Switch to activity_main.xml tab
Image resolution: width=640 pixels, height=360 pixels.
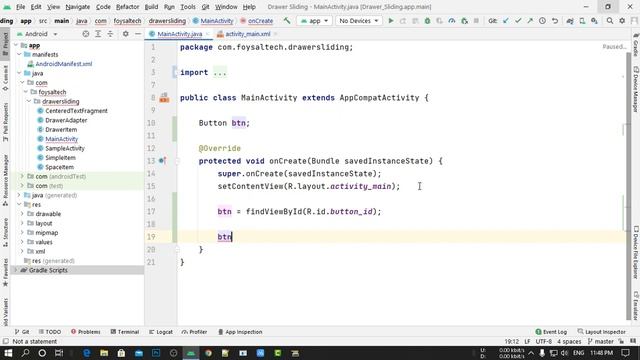coord(247,34)
